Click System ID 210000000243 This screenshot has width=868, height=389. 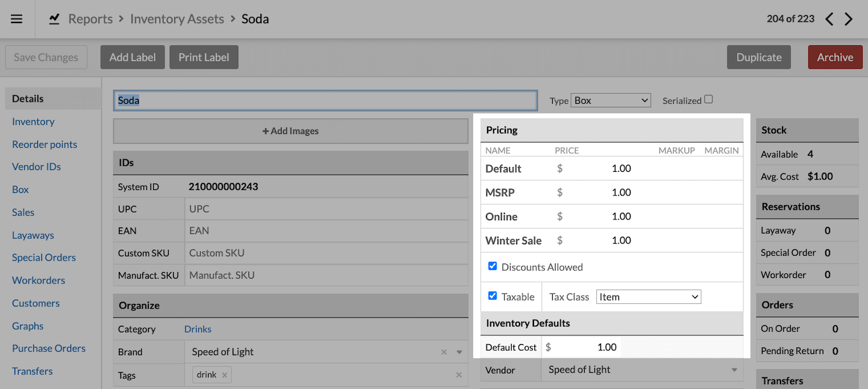point(224,187)
